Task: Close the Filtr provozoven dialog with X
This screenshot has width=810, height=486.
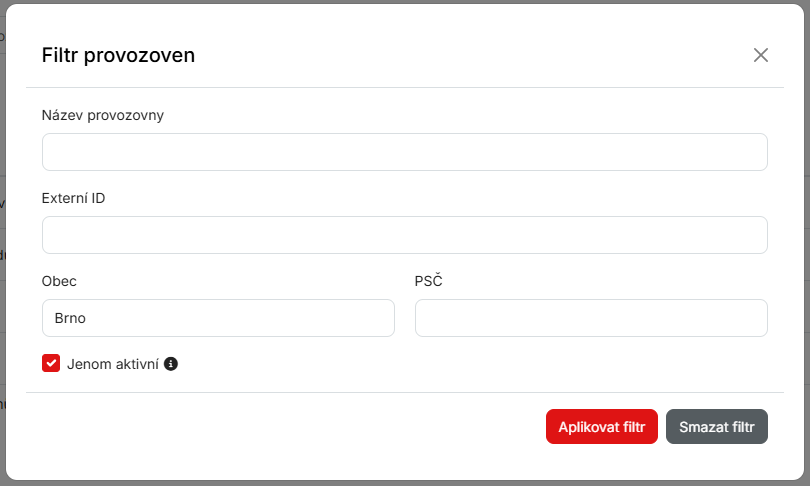Action: (x=761, y=55)
